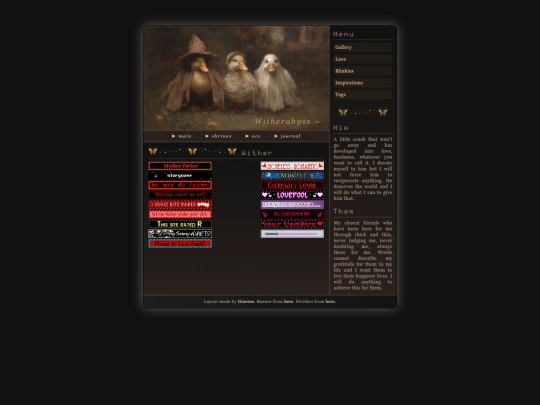Click the 'Wither' section heading

257,153
